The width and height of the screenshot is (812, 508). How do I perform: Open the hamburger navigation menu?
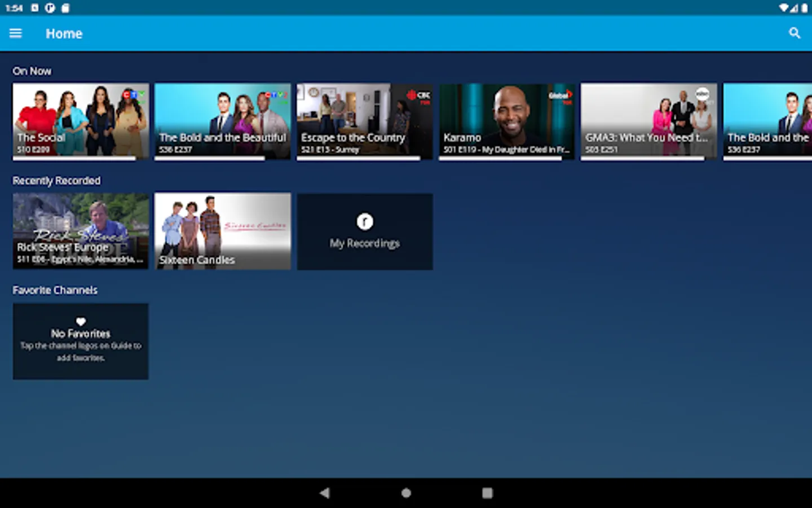[16, 33]
